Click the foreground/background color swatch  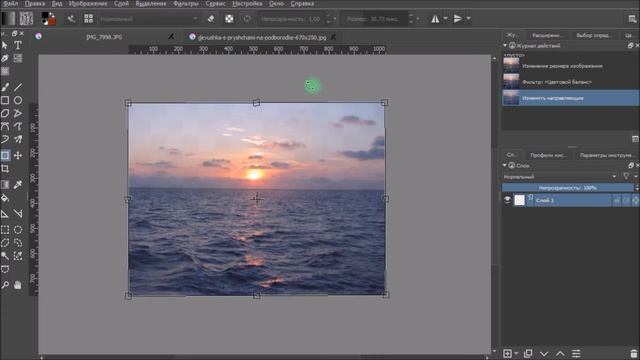(48, 18)
